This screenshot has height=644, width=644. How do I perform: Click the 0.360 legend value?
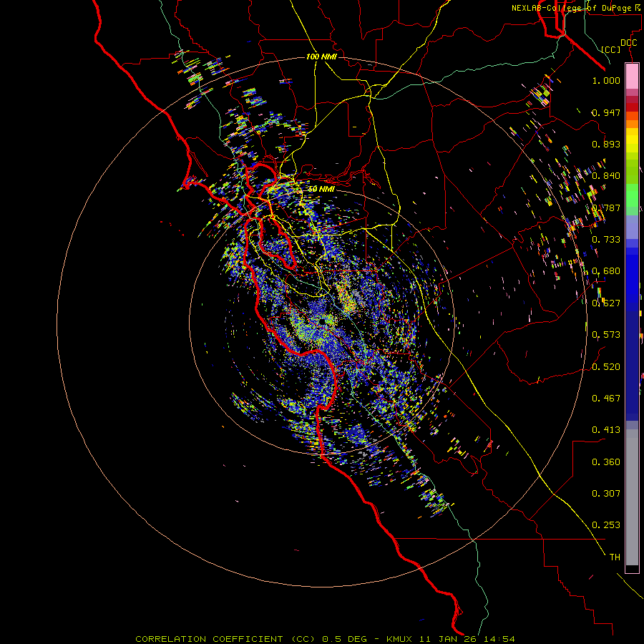point(606,462)
